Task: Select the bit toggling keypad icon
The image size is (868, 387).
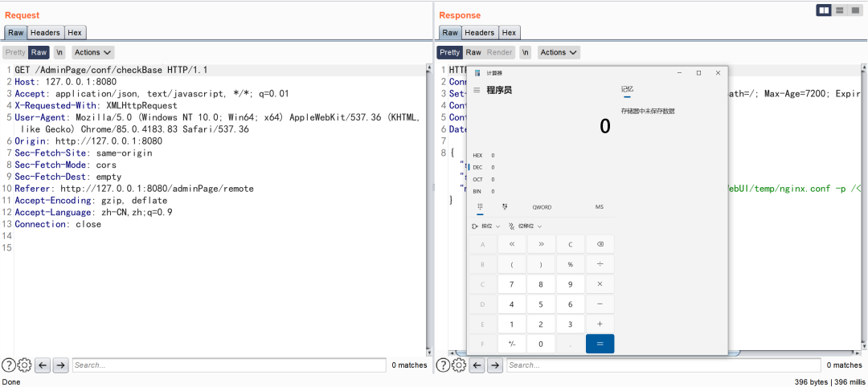Action: tap(504, 207)
